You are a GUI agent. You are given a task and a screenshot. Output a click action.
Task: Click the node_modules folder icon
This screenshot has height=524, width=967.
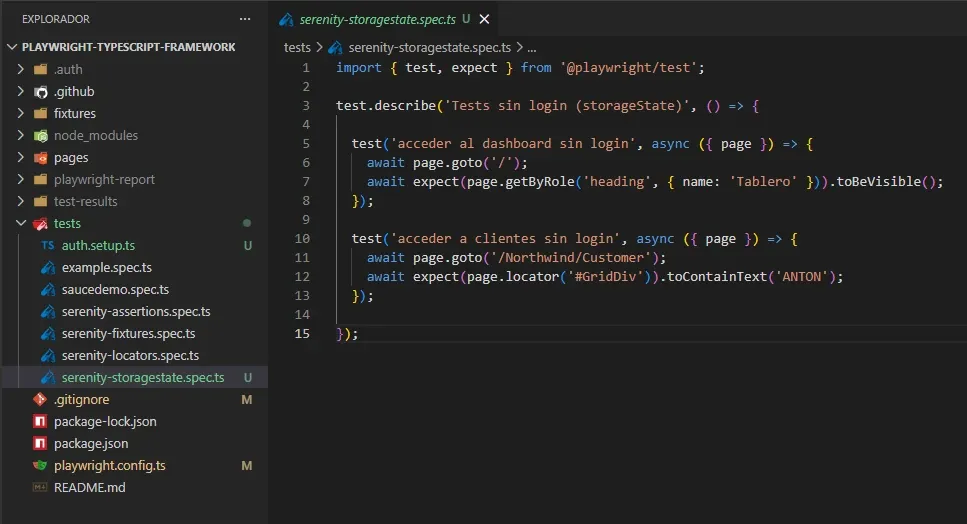(41, 136)
